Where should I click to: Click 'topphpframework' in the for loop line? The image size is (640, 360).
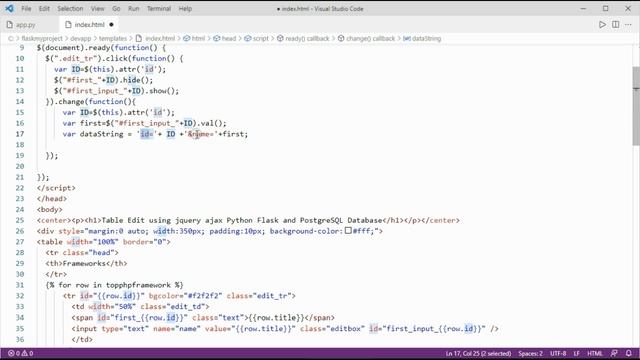click(138, 285)
